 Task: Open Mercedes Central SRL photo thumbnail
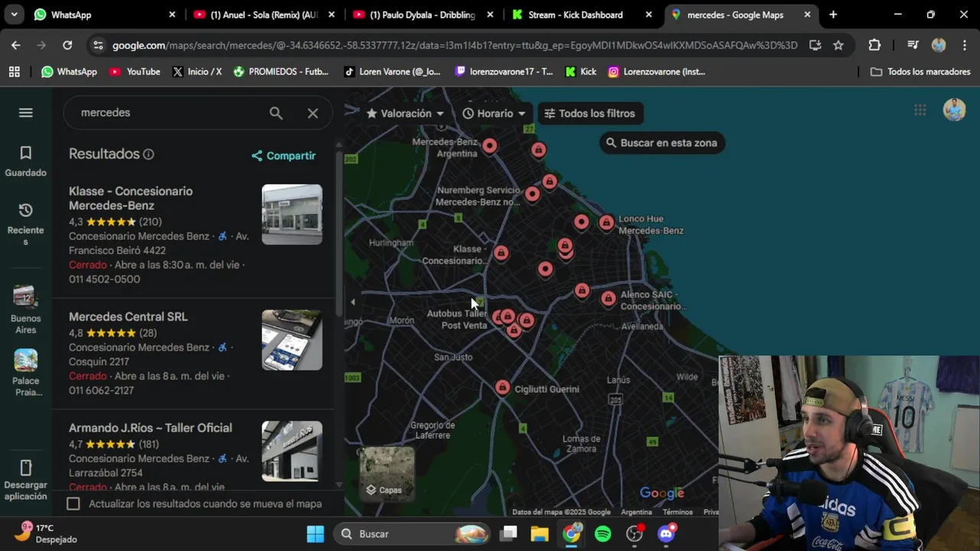coord(292,340)
